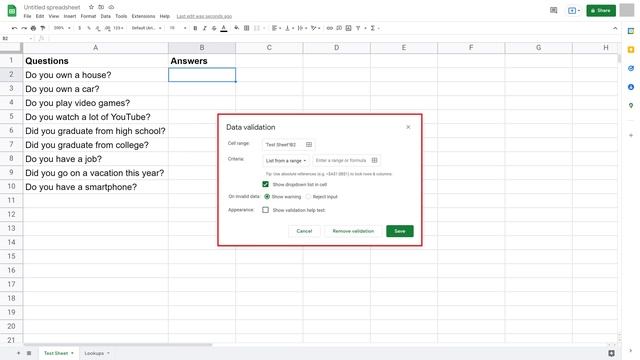Screen dimensions: 640x360
Task: Open the Borders tool
Action: [247, 28]
